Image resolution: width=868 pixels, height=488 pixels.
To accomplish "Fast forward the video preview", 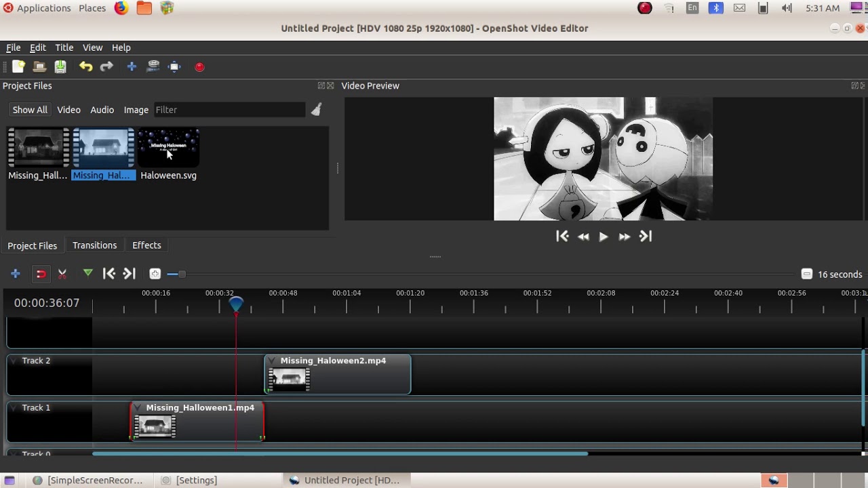I will coord(625,237).
